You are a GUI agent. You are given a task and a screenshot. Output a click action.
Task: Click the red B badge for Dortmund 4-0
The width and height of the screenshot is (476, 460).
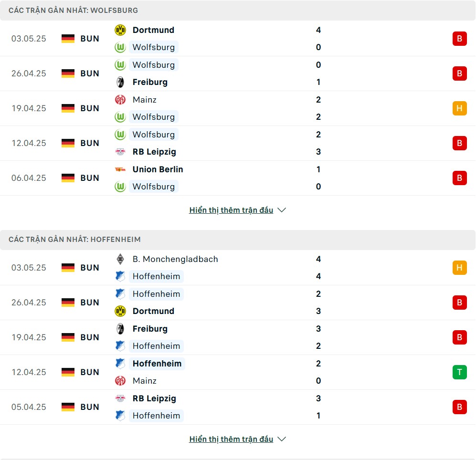tap(460, 39)
